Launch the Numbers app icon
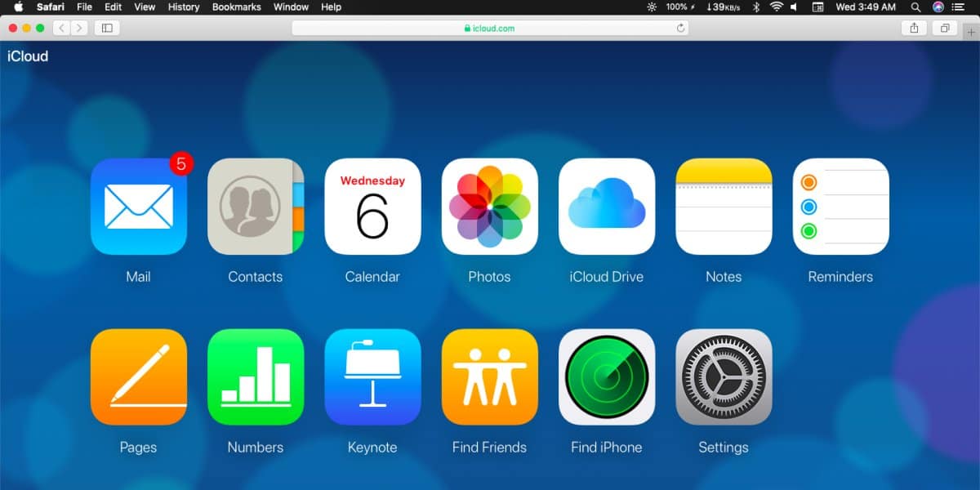Viewport: 980px width, 490px height. click(256, 377)
